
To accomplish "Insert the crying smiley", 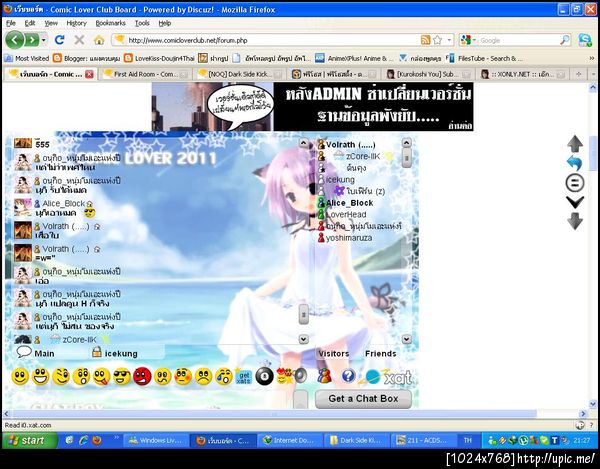I will (x=224, y=377).
